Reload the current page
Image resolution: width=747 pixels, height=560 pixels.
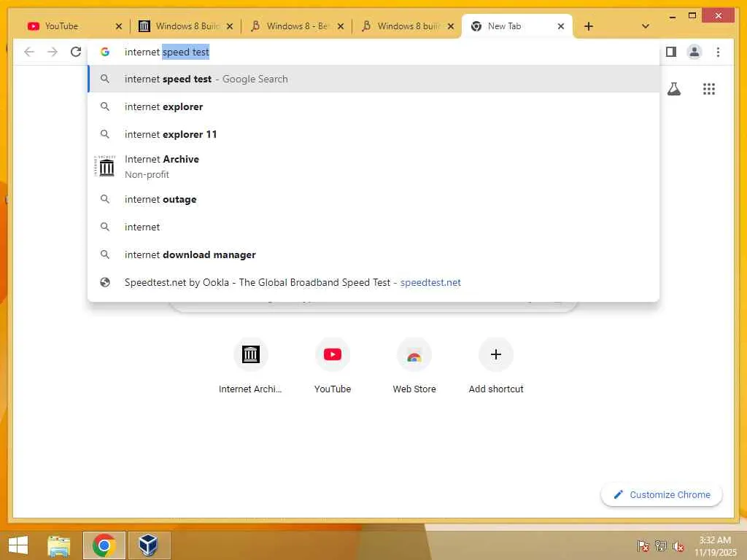76,52
